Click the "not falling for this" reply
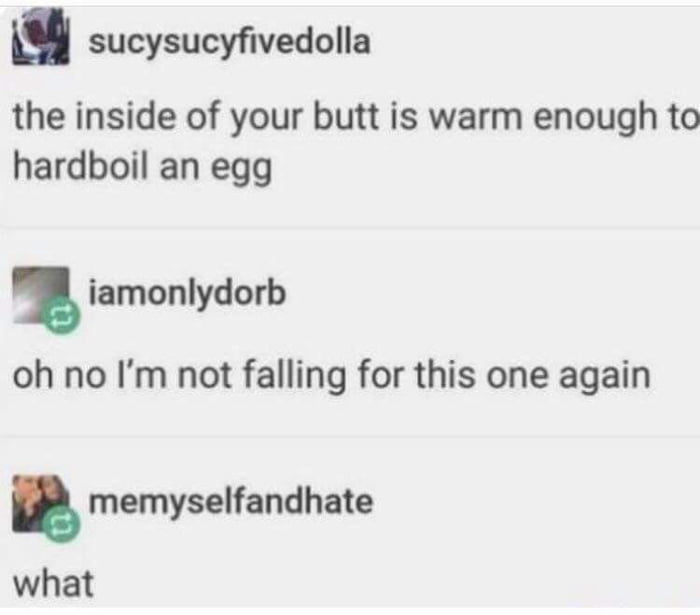 click(x=332, y=376)
